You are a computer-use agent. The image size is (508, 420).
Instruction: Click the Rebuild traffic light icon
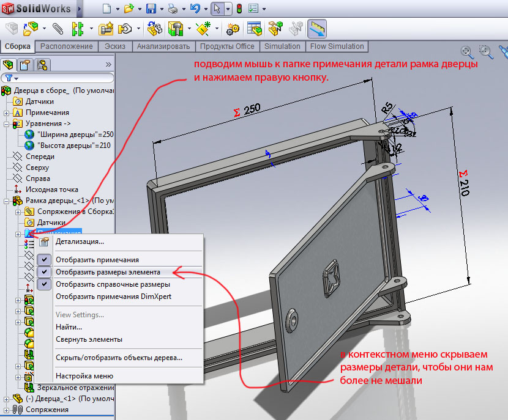pyautogui.click(x=239, y=9)
